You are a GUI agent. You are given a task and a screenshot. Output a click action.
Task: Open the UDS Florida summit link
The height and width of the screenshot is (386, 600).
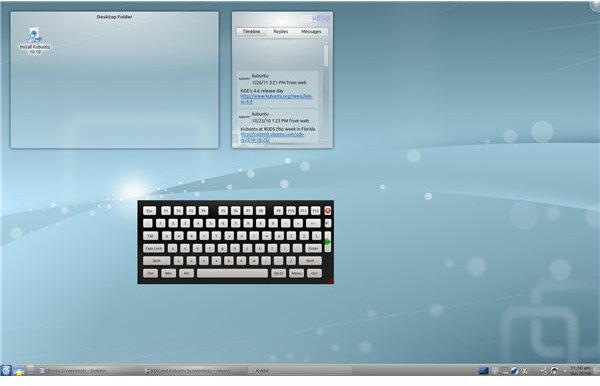coord(272,137)
